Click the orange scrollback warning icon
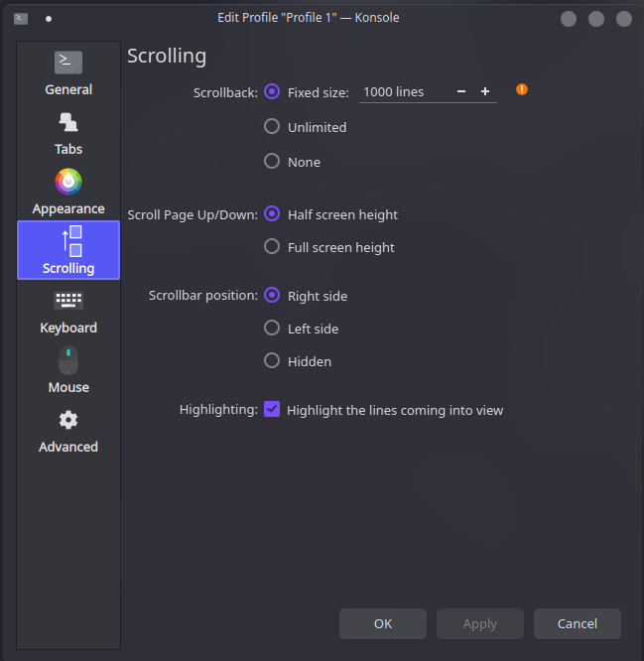644x661 pixels. (x=522, y=89)
